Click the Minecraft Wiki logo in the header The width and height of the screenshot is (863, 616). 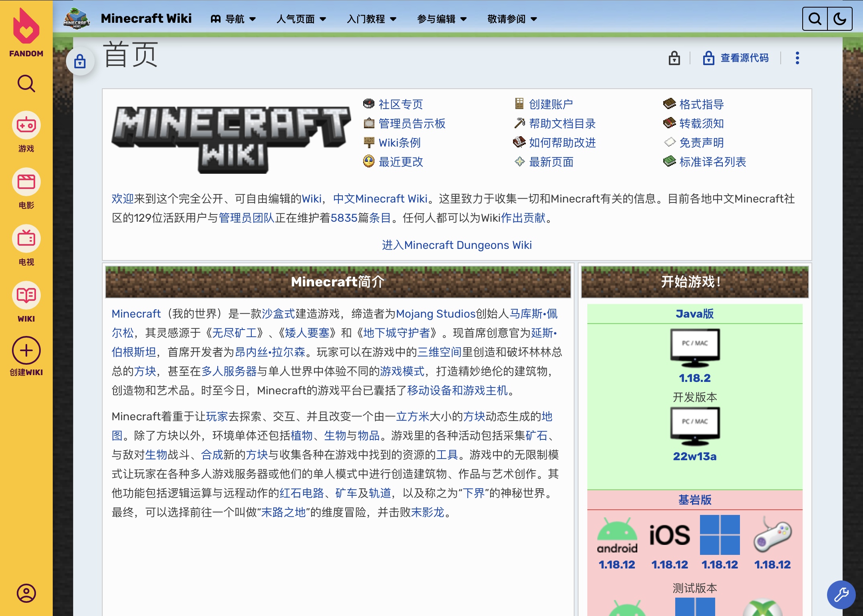pos(77,18)
